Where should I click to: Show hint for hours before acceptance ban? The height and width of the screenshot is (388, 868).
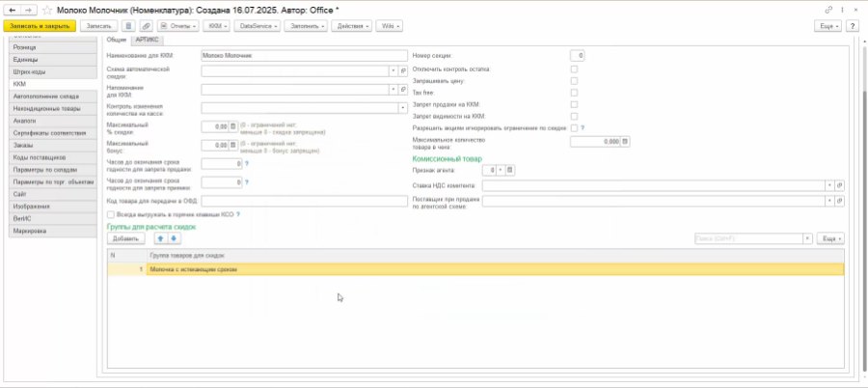click(x=247, y=182)
